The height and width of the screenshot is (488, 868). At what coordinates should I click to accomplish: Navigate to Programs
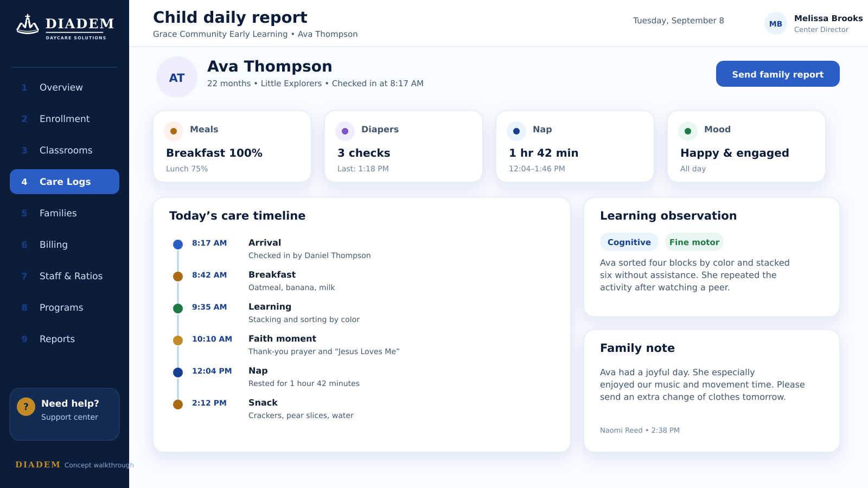pyautogui.click(x=65, y=307)
